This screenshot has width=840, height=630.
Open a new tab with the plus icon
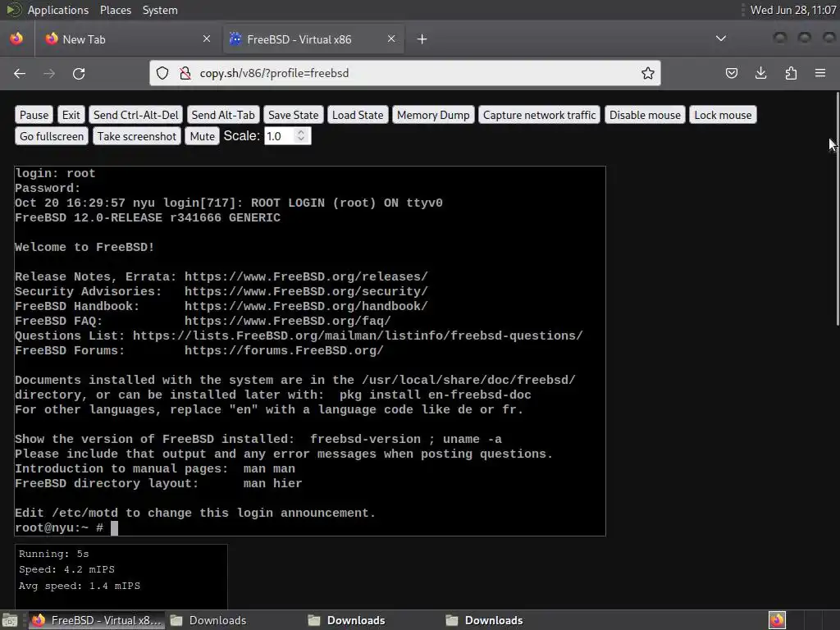422,39
